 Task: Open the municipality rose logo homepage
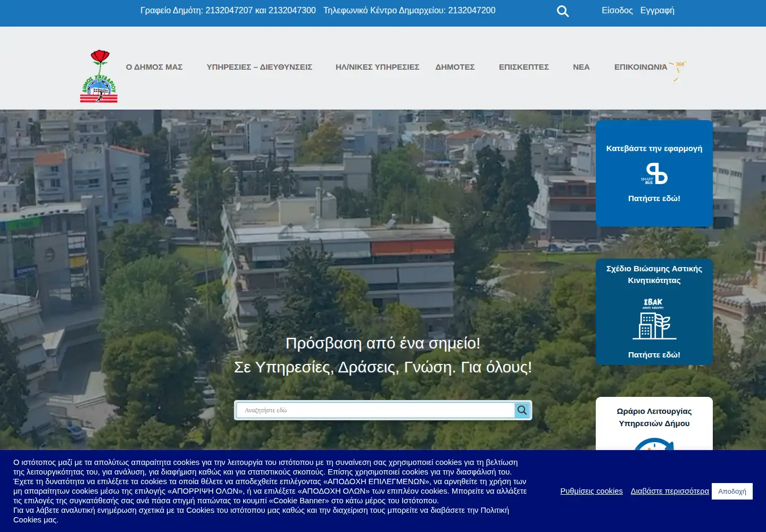pyautogui.click(x=99, y=76)
